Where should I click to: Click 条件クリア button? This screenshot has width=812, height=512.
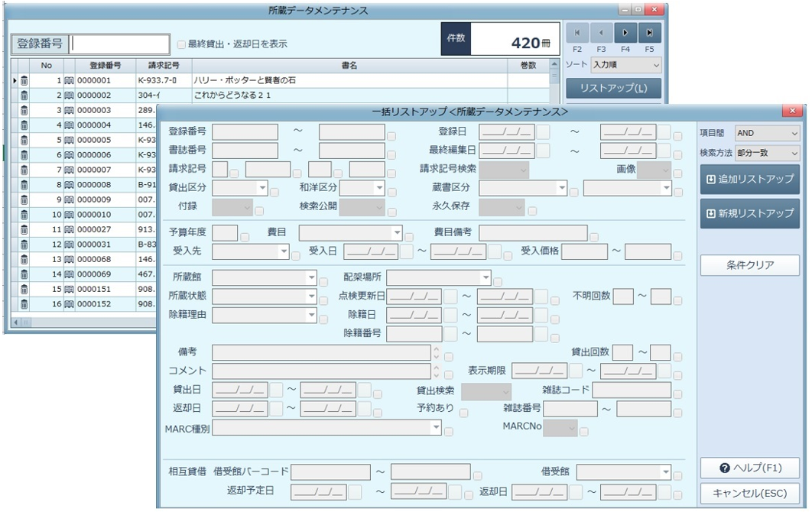pyautogui.click(x=750, y=265)
